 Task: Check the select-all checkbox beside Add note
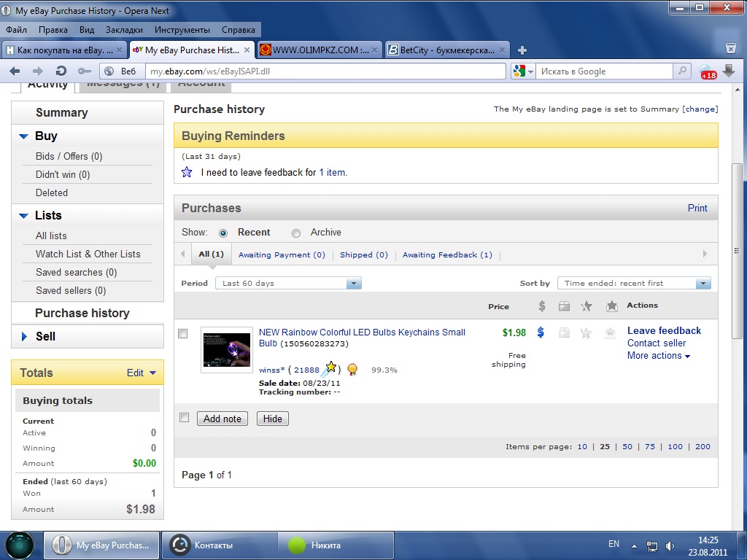[x=185, y=418]
